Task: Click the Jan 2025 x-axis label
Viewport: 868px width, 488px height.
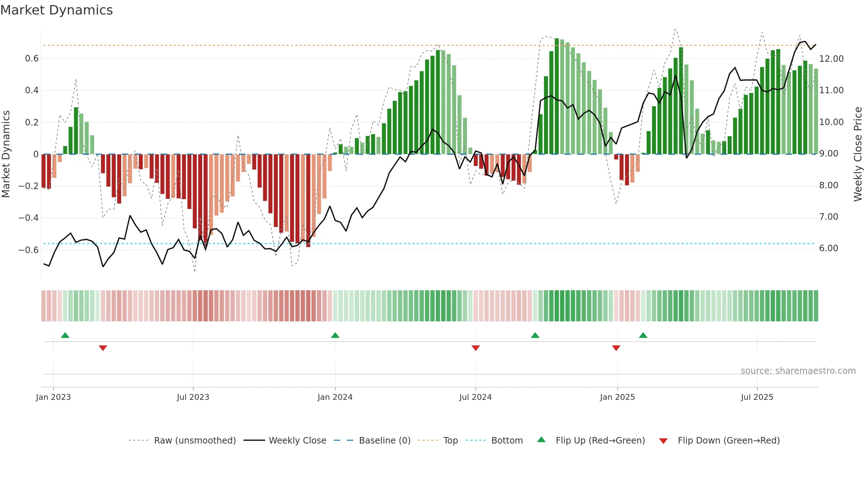Action: (617, 397)
